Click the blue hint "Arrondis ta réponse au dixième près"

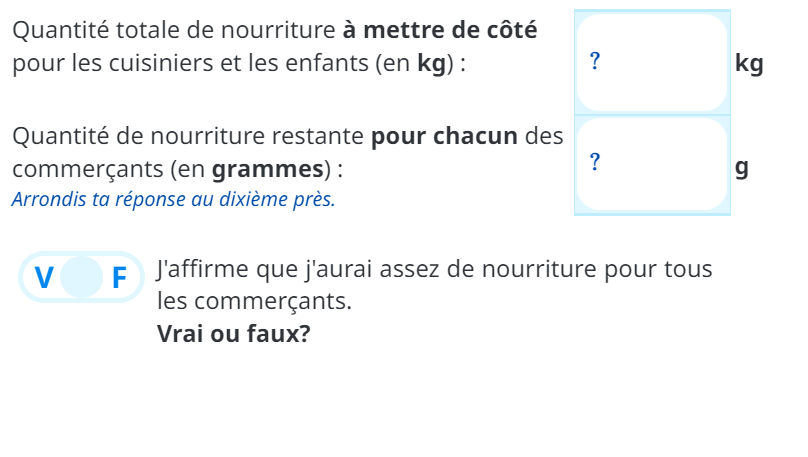coord(173,198)
